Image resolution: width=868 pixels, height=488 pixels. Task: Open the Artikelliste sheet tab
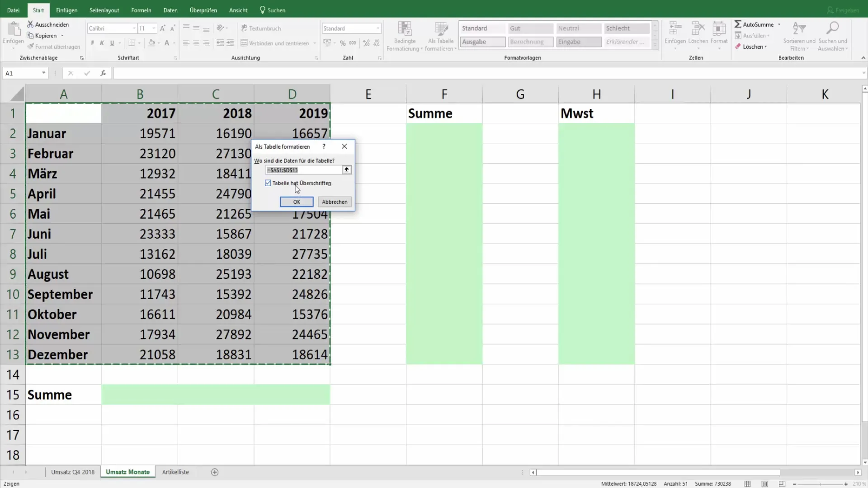click(x=175, y=472)
